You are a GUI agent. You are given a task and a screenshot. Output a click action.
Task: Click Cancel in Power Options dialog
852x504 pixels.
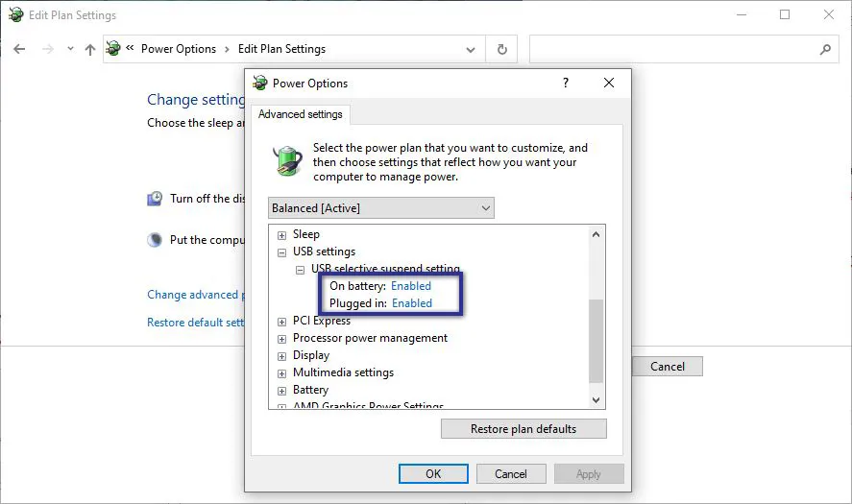pyautogui.click(x=511, y=474)
